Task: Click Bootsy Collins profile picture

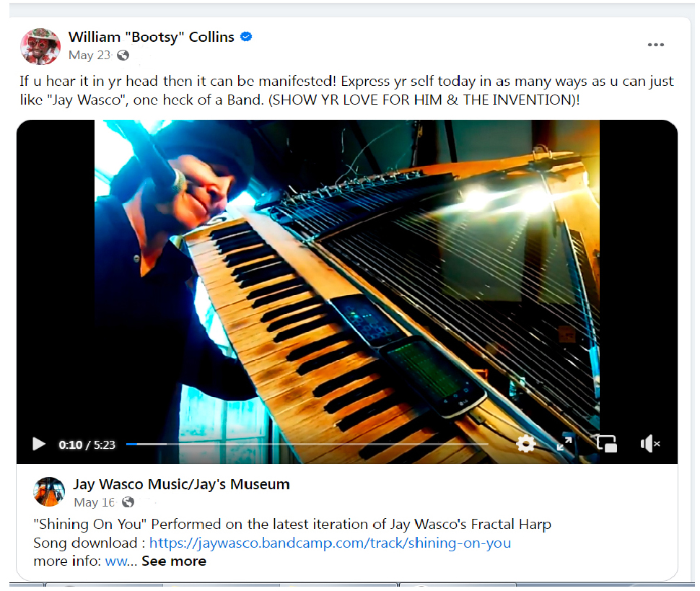Action: [x=40, y=46]
